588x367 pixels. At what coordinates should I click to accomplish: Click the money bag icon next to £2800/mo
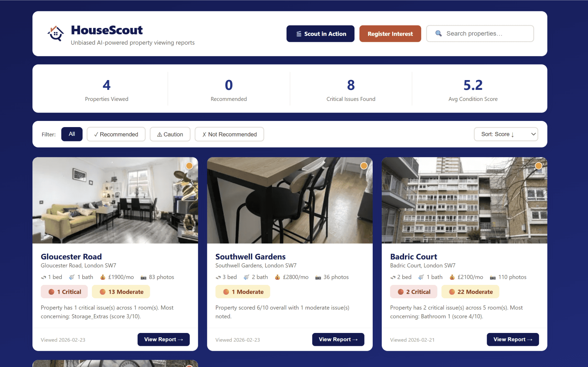coord(277,277)
